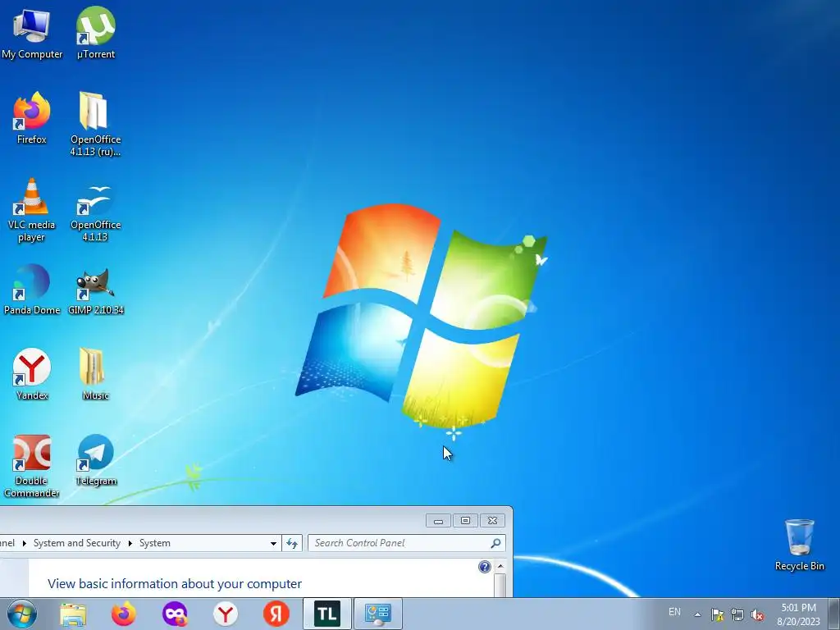Click the address bar refresh button
This screenshot has width=840, height=630.
[292, 543]
